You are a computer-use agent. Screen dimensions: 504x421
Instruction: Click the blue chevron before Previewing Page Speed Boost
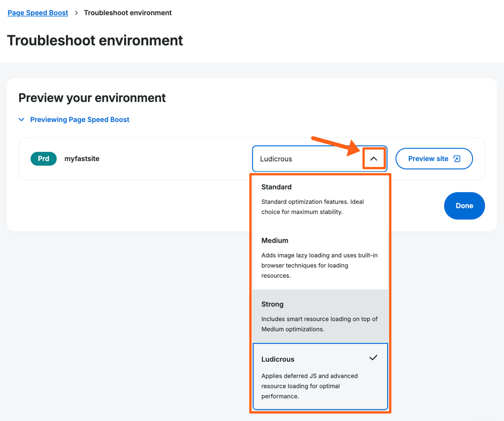tap(21, 120)
